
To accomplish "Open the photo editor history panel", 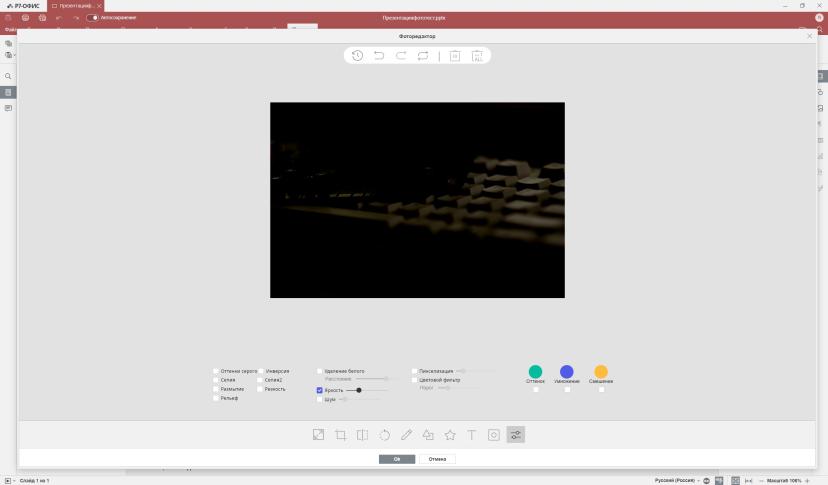I will pyautogui.click(x=357, y=55).
